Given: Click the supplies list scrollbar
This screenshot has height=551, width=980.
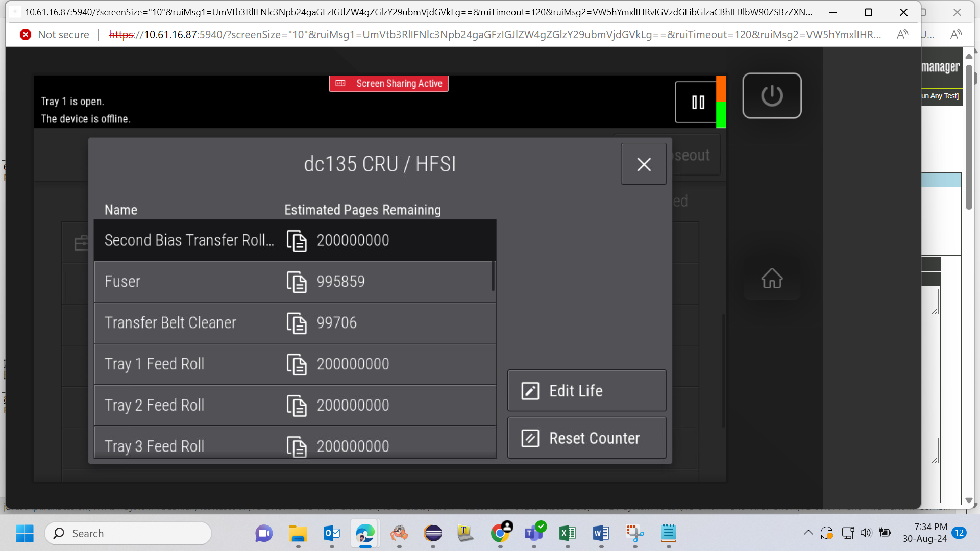Looking at the screenshot, I should [493, 276].
